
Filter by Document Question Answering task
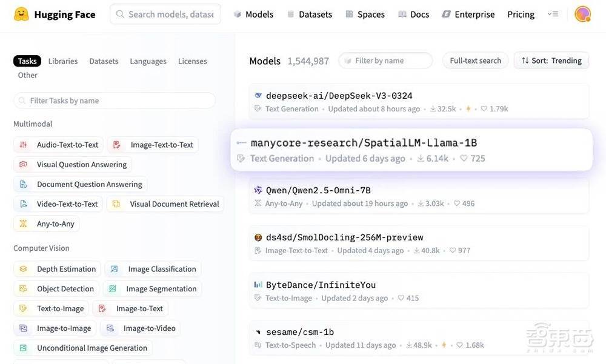tap(81, 184)
